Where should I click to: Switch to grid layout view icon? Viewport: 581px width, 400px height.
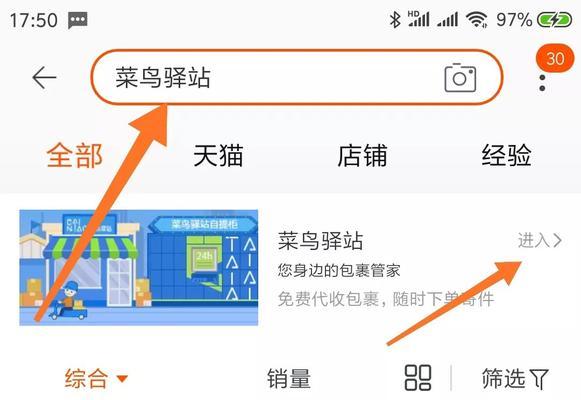click(418, 378)
